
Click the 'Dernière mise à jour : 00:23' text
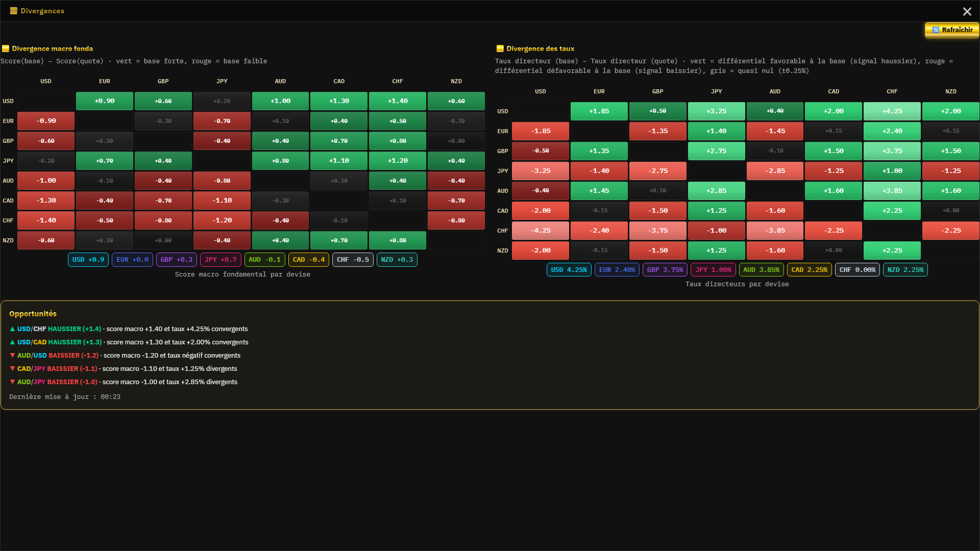65,397
